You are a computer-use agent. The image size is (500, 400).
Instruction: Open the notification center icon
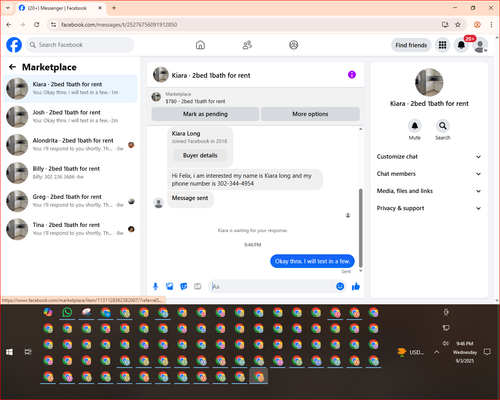(487, 352)
